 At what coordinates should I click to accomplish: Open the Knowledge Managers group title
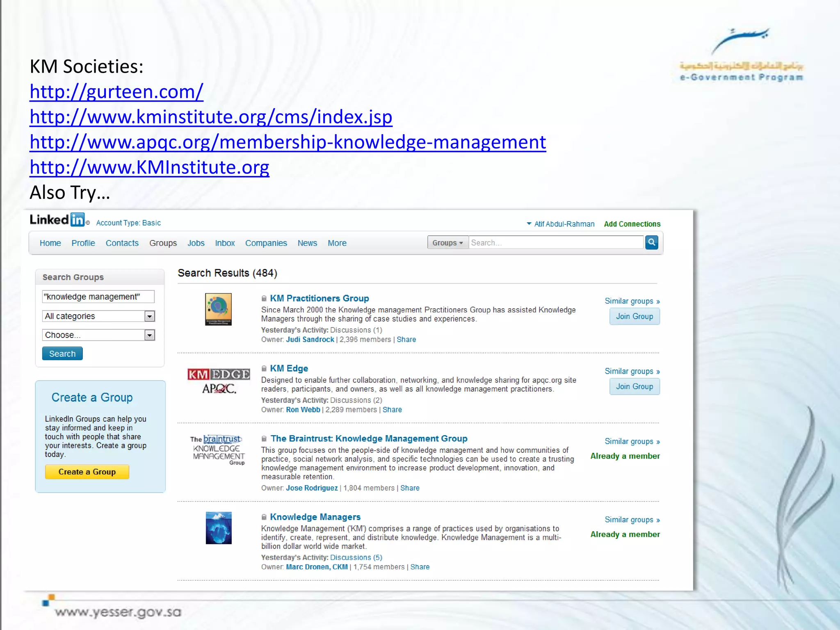click(x=315, y=517)
